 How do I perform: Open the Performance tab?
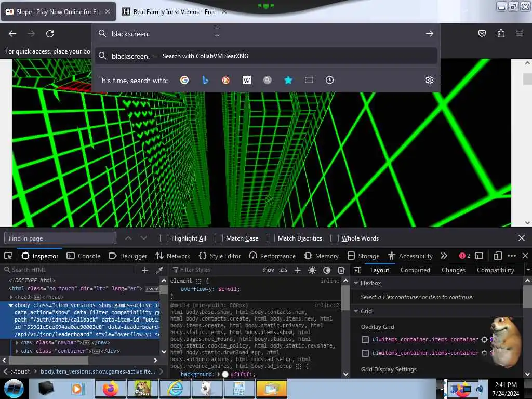pos(272,256)
